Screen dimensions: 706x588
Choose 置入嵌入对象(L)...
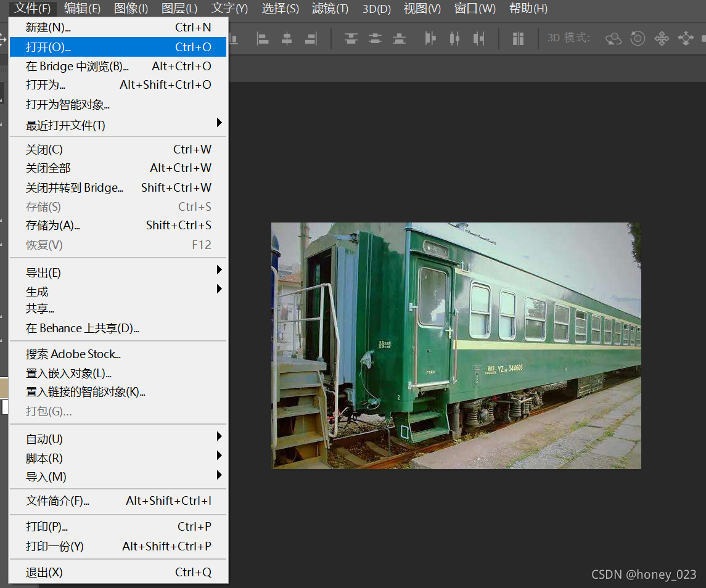tap(118, 374)
